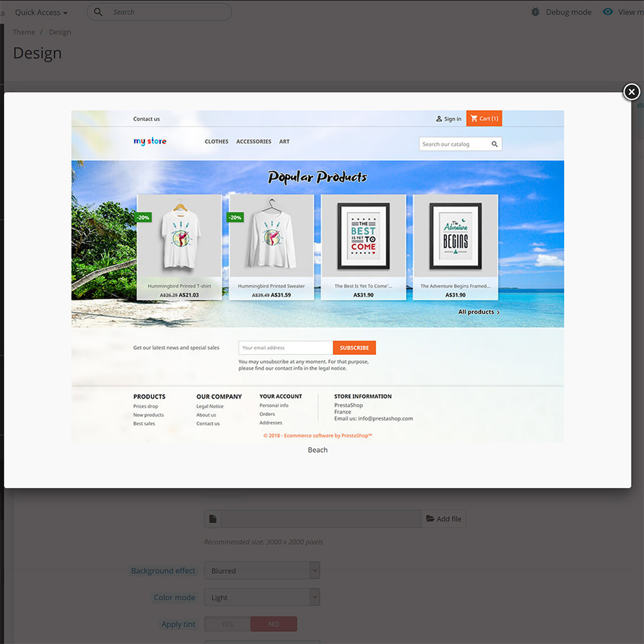This screenshot has height=644, width=644.
Task: Click the ACCESSORIES menu item in the preview
Action: pos(253,141)
